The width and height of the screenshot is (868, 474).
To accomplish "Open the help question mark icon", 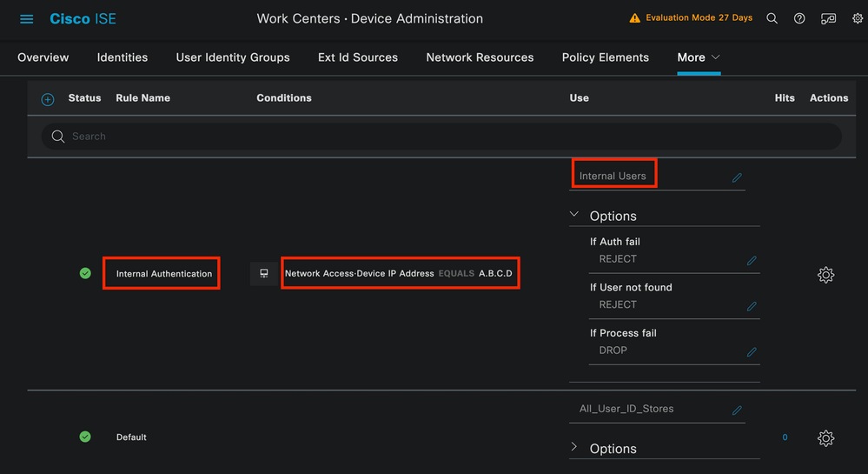I will click(799, 19).
